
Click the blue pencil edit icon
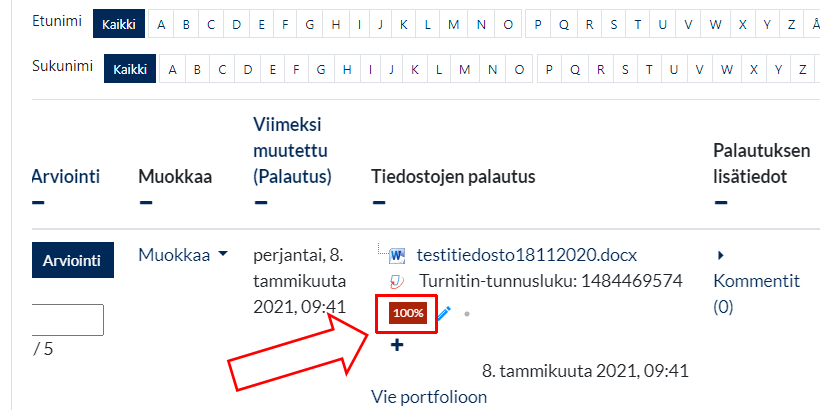[444, 313]
